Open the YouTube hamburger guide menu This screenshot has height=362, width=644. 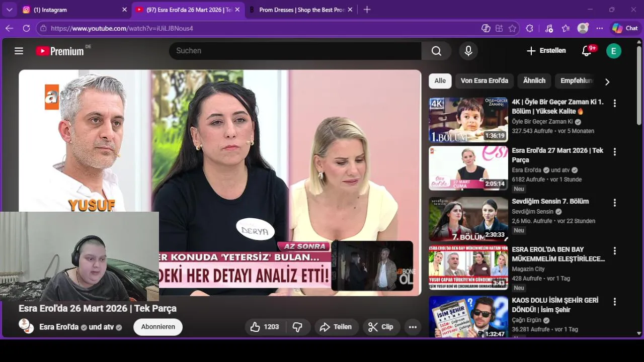tap(19, 51)
